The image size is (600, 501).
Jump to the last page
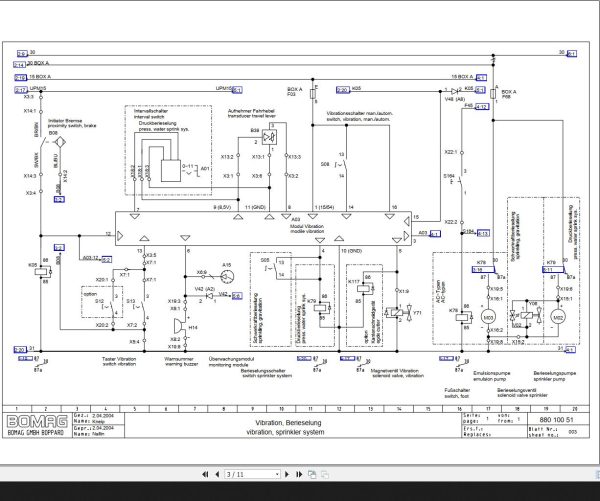point(299,474)
